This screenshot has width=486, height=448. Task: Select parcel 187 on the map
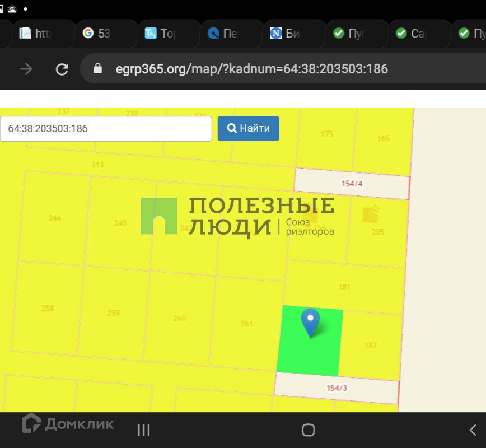click(x=371, y=346)
